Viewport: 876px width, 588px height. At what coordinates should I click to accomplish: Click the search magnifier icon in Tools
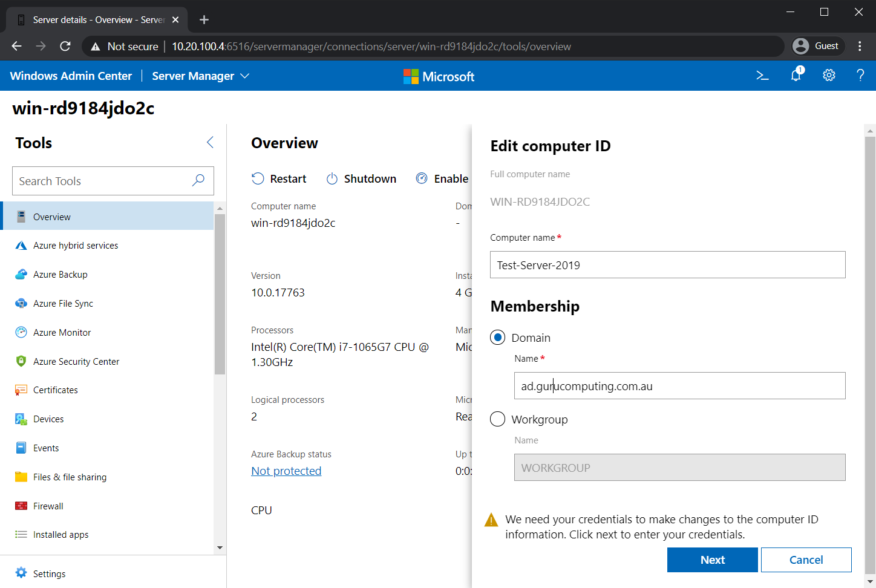click(x=198, y=180)
